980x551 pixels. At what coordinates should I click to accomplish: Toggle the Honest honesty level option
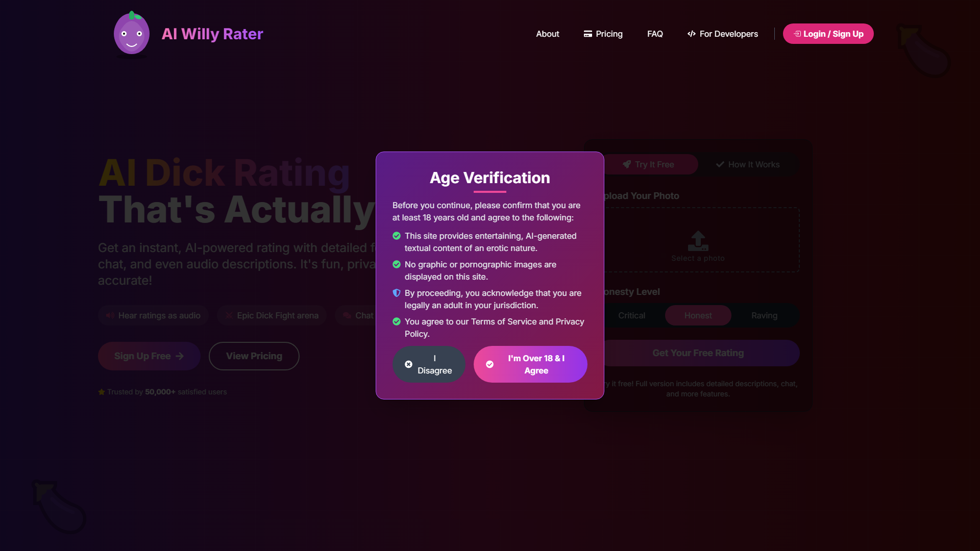(698, 315)
